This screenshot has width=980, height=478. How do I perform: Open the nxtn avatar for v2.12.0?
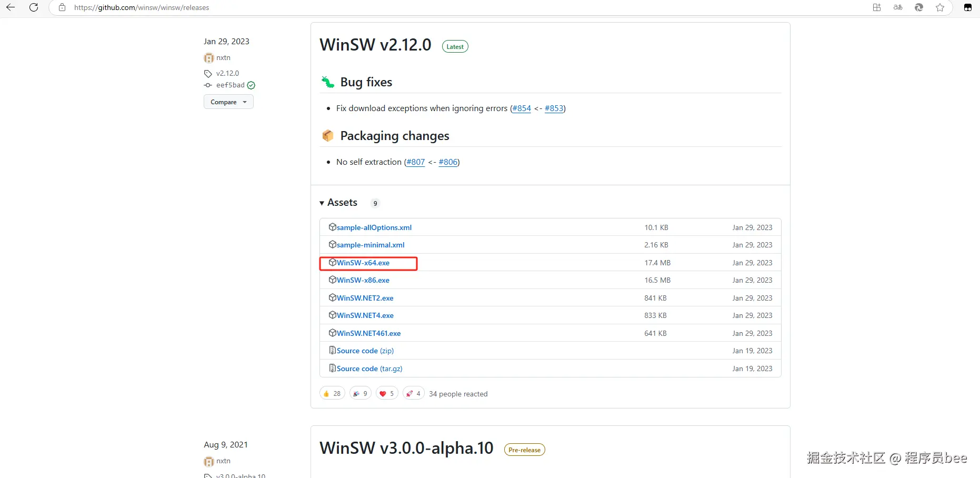(209, 58)
